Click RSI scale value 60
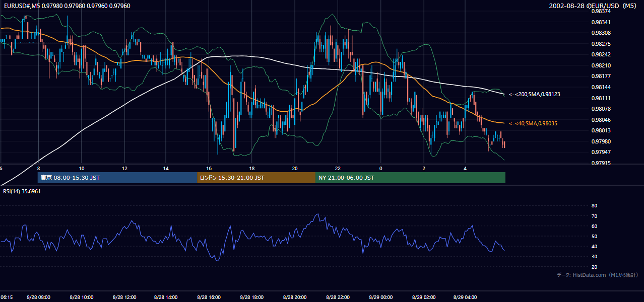This screenshot has width=644, height=302. point(594,226)
